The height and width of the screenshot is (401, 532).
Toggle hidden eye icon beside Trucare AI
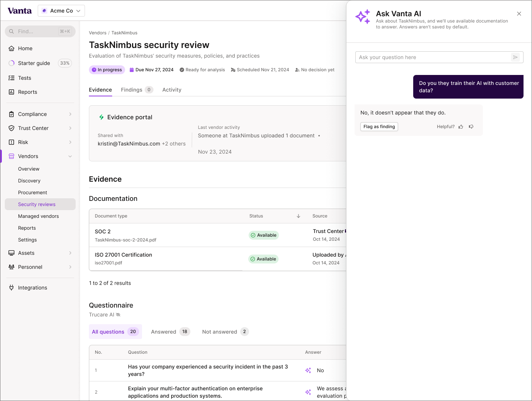tap(118, 315)
